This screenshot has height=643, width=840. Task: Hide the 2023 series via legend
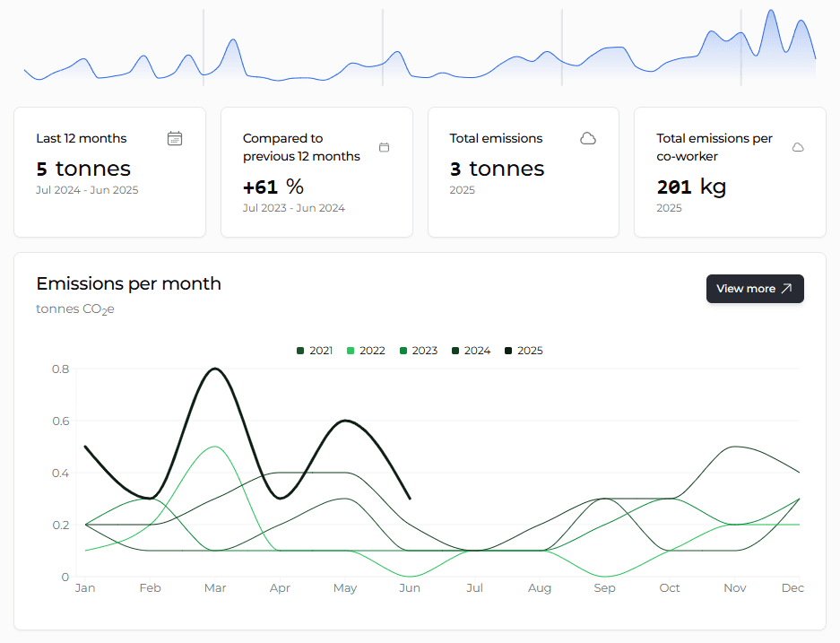click(x=418, y=351)
